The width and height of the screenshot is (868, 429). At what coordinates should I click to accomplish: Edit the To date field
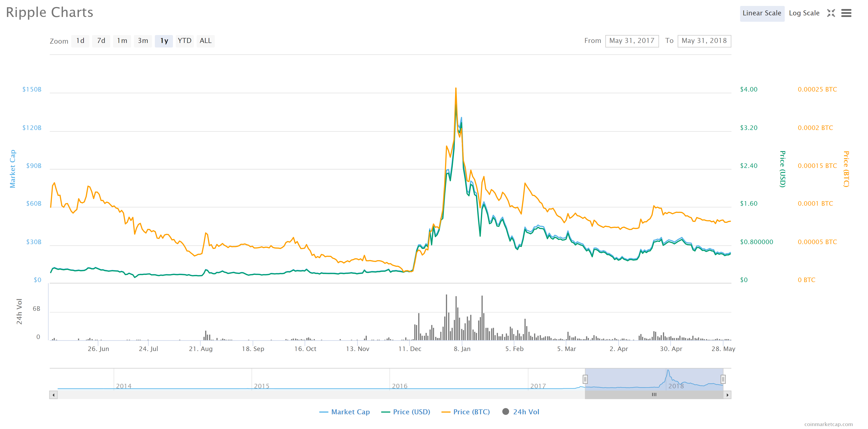coord(704,41)
